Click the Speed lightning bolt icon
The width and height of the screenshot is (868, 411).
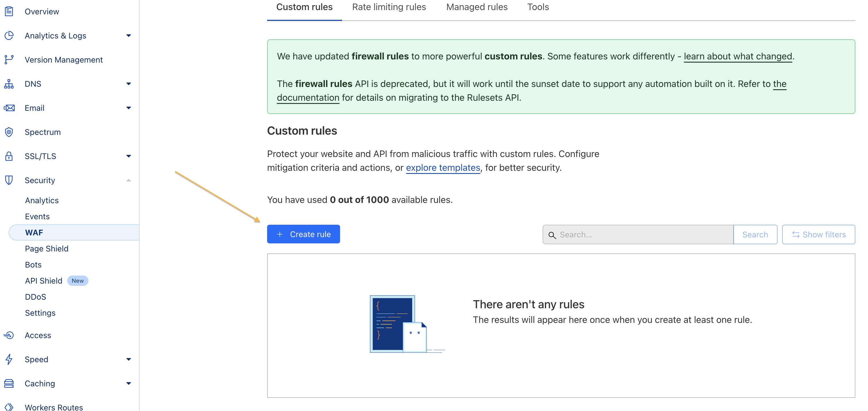(x=9, y=359)
